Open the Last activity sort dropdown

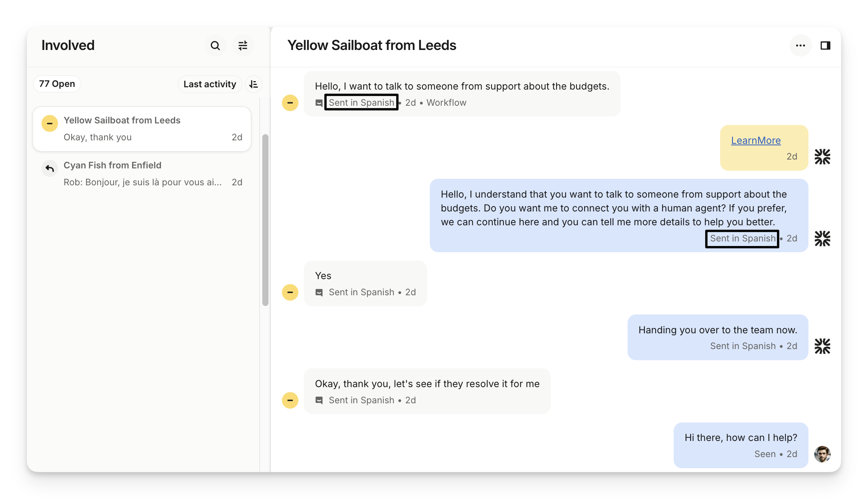pos(210,84)
